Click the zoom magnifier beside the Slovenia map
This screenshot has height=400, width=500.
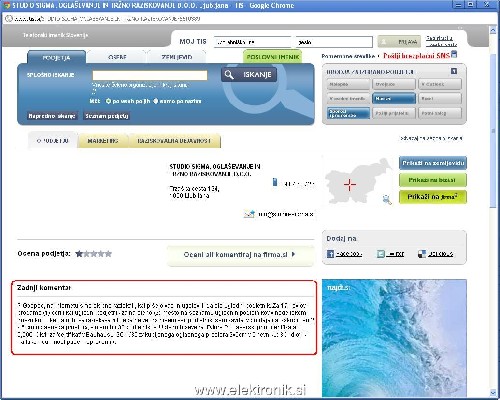click(387, 199)
